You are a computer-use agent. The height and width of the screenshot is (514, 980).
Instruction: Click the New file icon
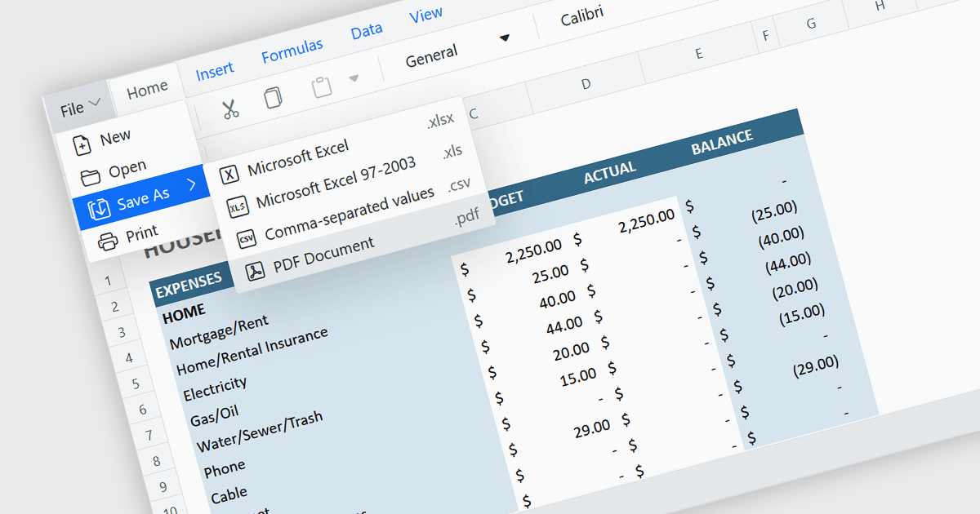coord(82,145)
